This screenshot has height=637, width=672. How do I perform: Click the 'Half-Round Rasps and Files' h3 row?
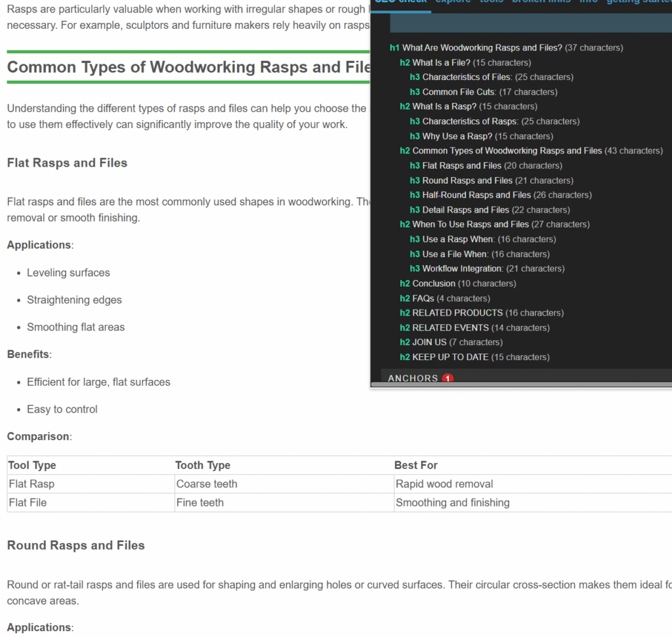tap(501, 195)
